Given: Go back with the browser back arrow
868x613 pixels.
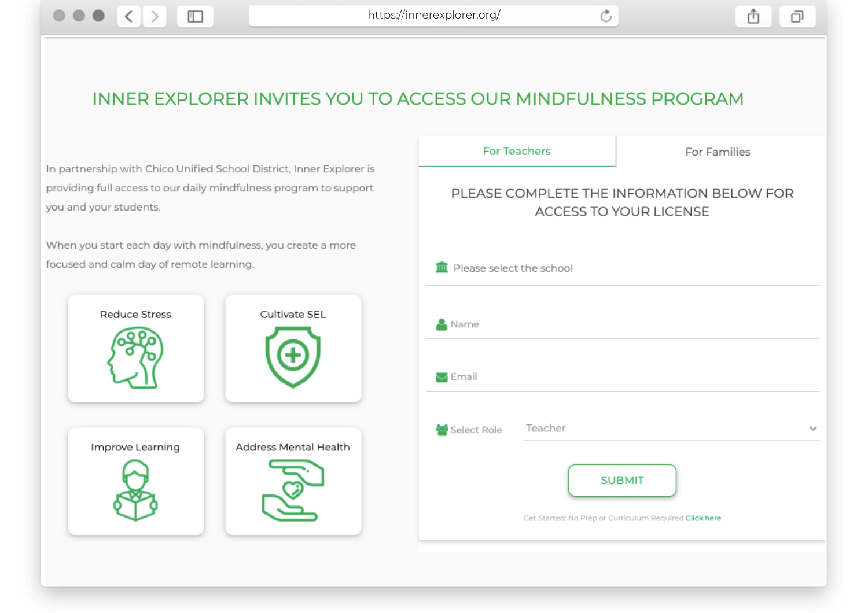Looking at the screenshot, I should click(x=129, y=16).
